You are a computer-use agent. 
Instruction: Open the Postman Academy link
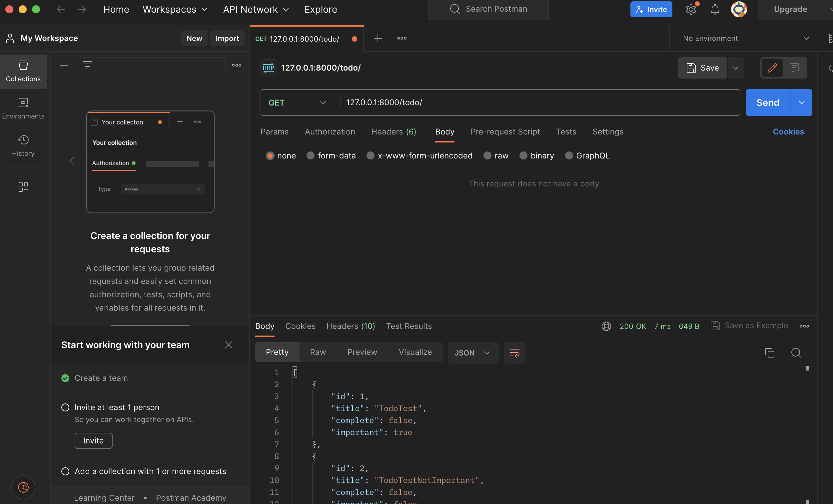(x=191, y=498)
